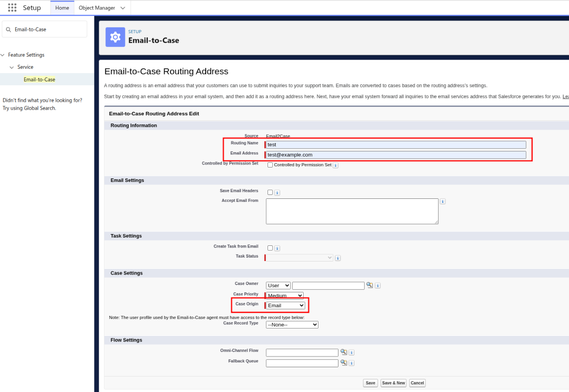The height and width of the screenshot is (392, 569).
Task: Click the 'Case Settings' section header
Action: [x=127, y=273]
